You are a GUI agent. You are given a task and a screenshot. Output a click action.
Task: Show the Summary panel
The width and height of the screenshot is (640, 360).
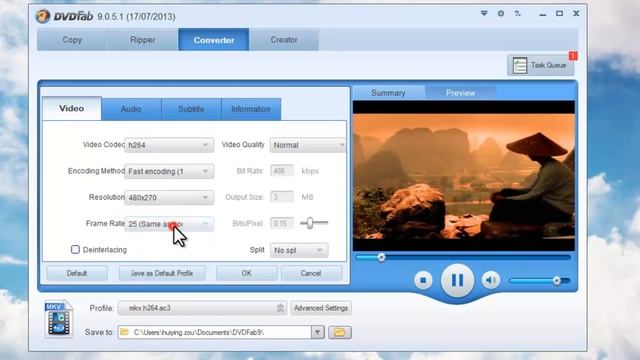coord(388,93)
